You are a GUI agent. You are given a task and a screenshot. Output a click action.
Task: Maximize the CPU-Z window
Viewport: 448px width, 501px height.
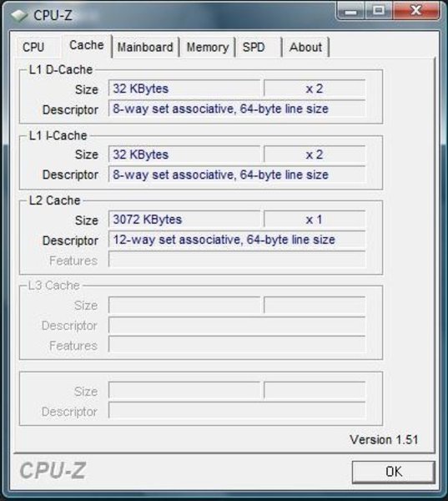(x=379, y=11)
